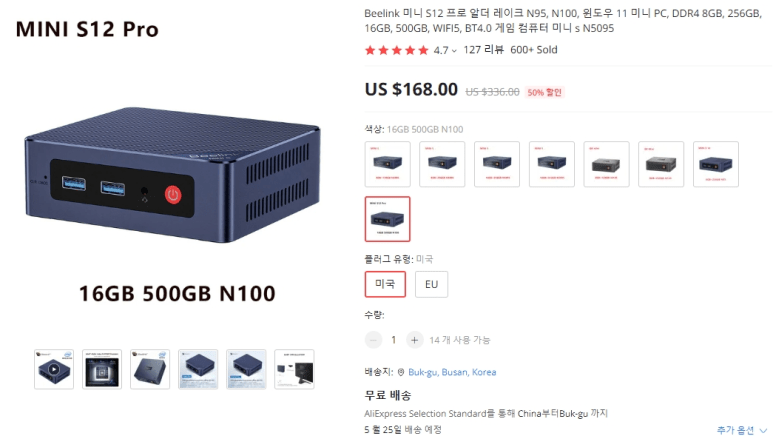The image size is (773, 436).
Task: View the last gallery thumbnail with monitor
Action: (x=294, y=369)
